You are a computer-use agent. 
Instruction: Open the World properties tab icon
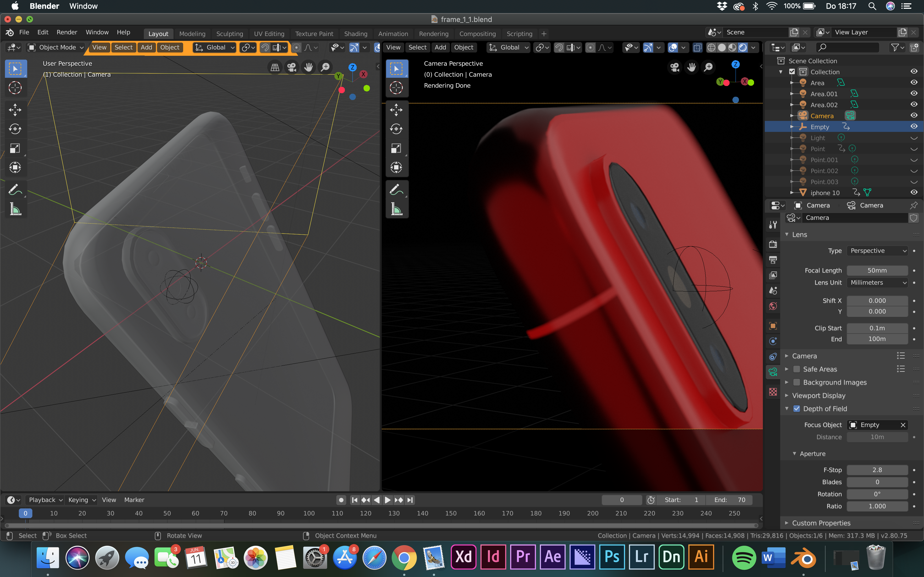pyautogui.click(x=773, y=306)
